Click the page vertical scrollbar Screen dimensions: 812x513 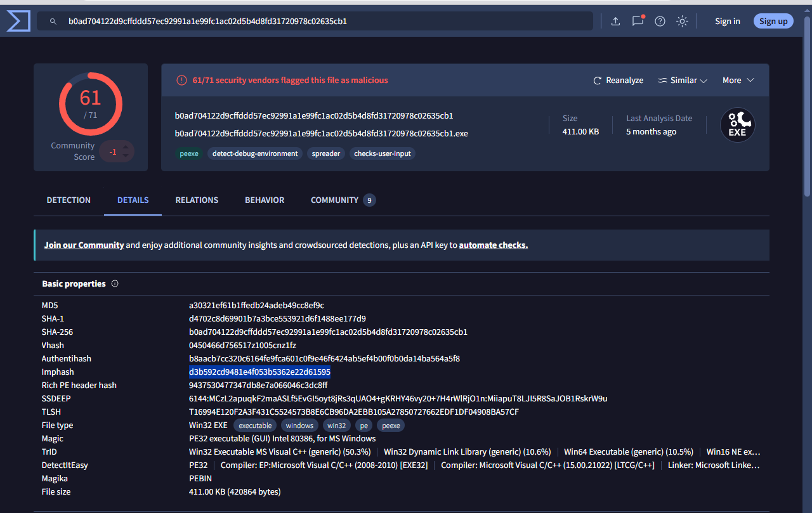click(808, 108)
